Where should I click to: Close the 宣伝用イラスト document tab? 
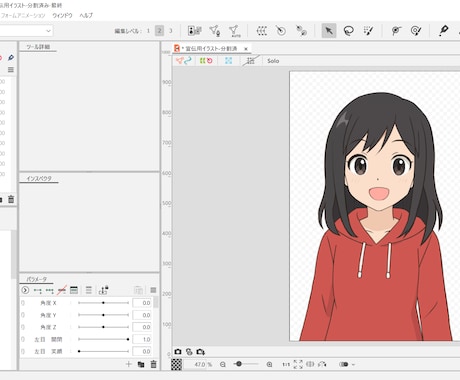click(x=246, y=49)
